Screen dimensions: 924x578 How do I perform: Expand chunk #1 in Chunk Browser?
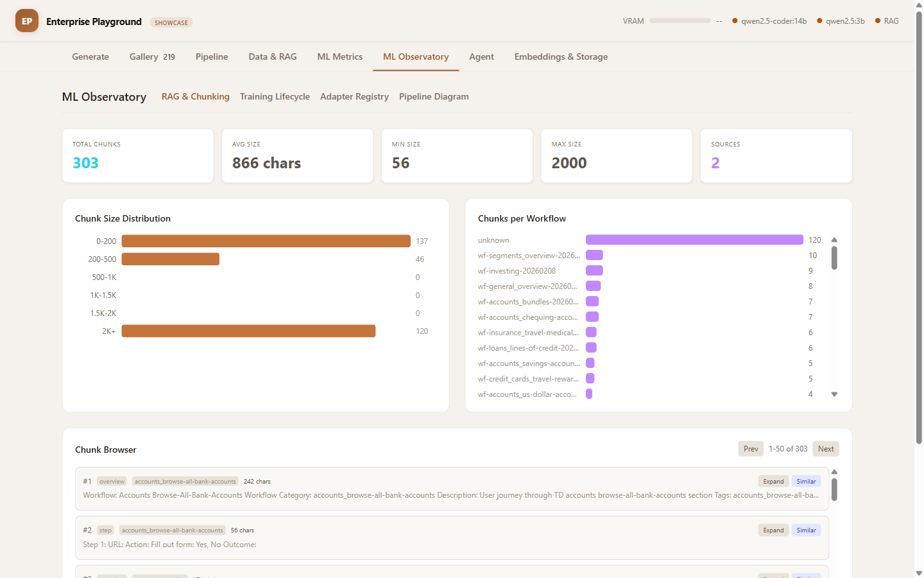(773, 482)
